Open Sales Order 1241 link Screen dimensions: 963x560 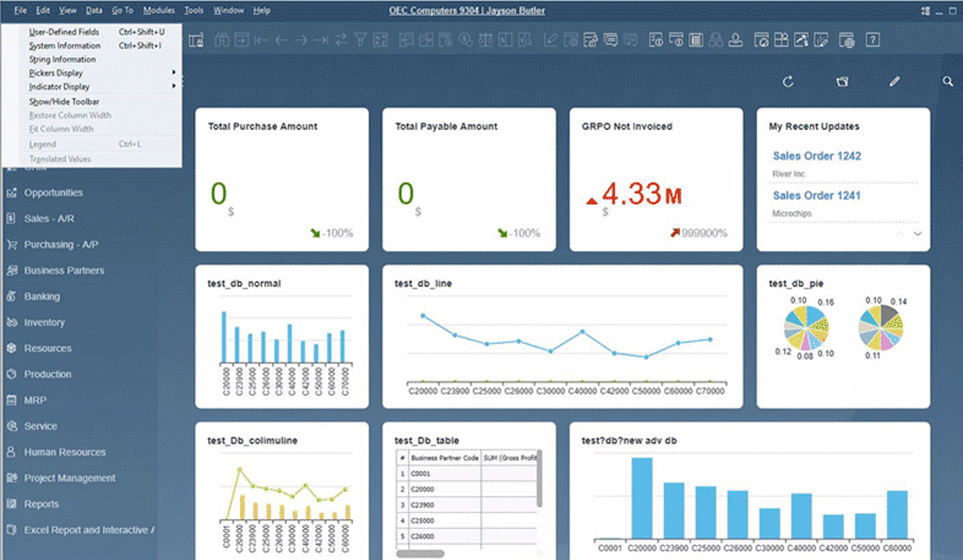click(x=816, y=196)
